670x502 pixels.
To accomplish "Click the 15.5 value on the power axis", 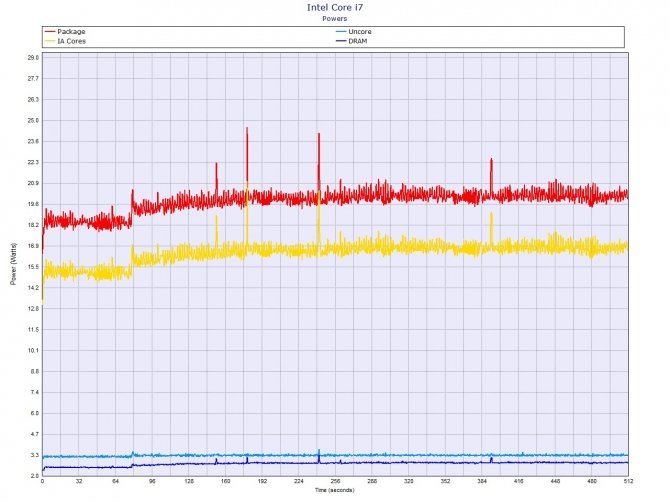I will tap(33, 267).
